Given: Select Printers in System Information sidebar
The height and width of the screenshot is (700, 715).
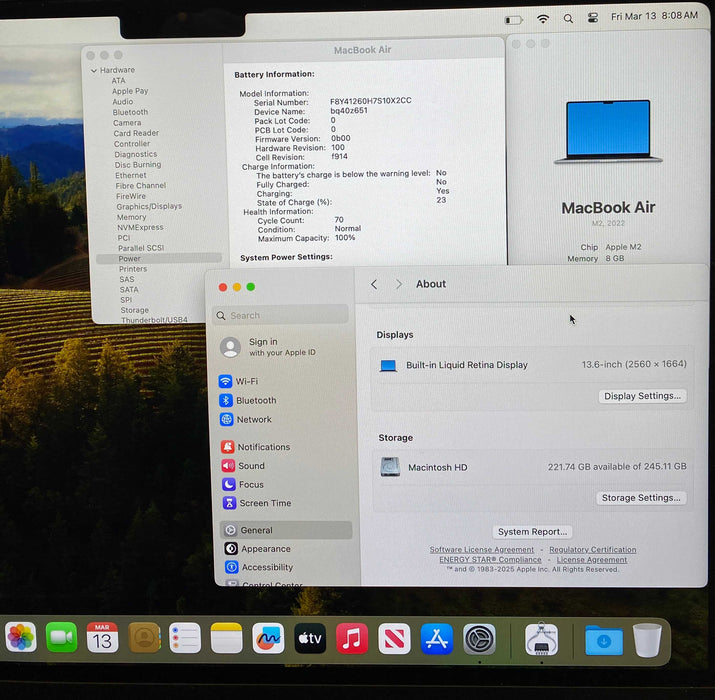Looking at the screenshot, I should point(133,269).
